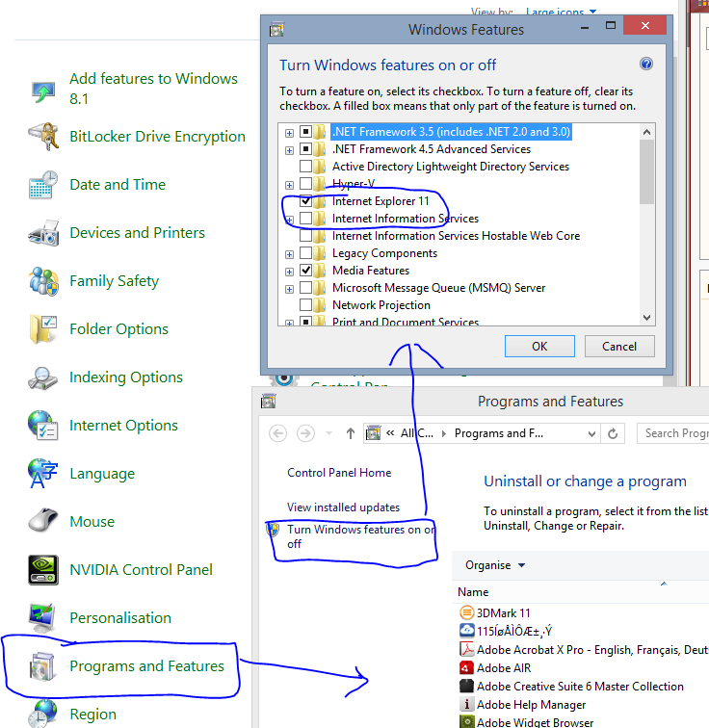Click the Folder Options icon
Image resolution: width=709 pixels, height=728 pixels.
[x=43, y=329]
